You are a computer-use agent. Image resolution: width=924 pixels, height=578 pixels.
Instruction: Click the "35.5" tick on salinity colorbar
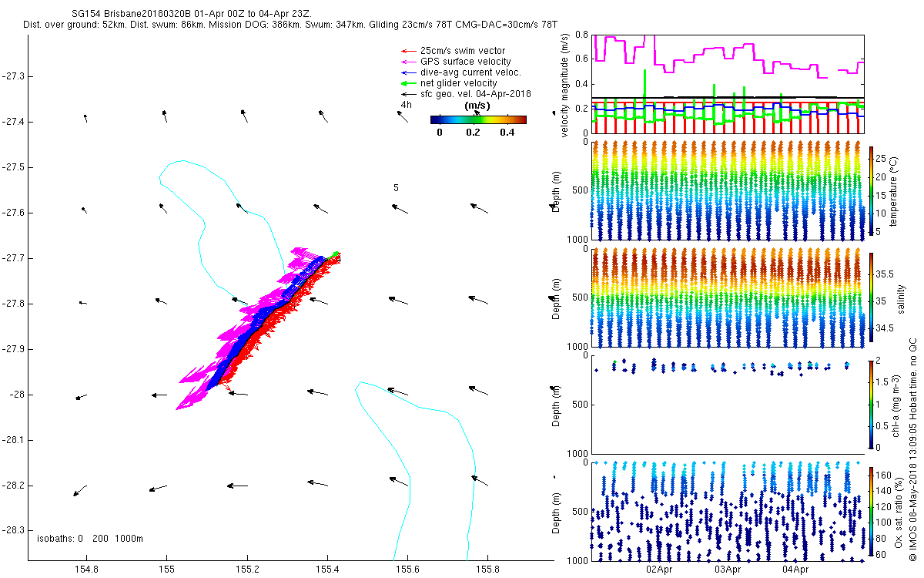(x=885, y=274)
